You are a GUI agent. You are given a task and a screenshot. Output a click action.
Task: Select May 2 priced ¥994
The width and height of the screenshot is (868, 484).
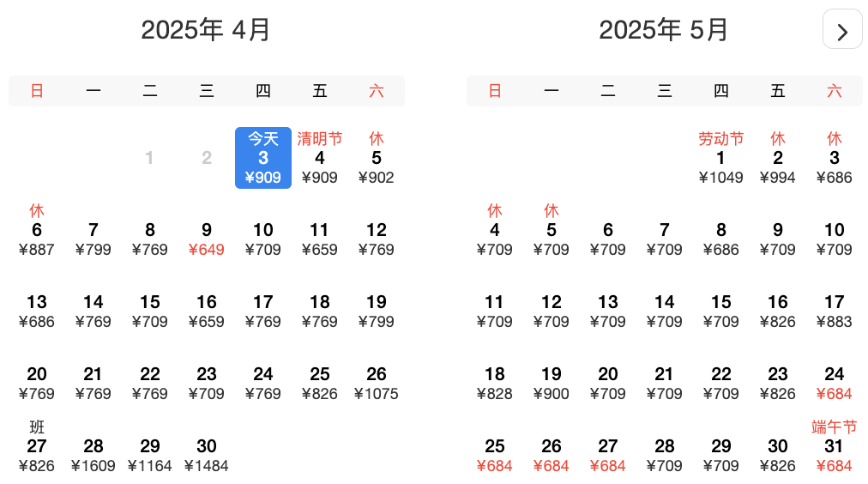point(778,158)
